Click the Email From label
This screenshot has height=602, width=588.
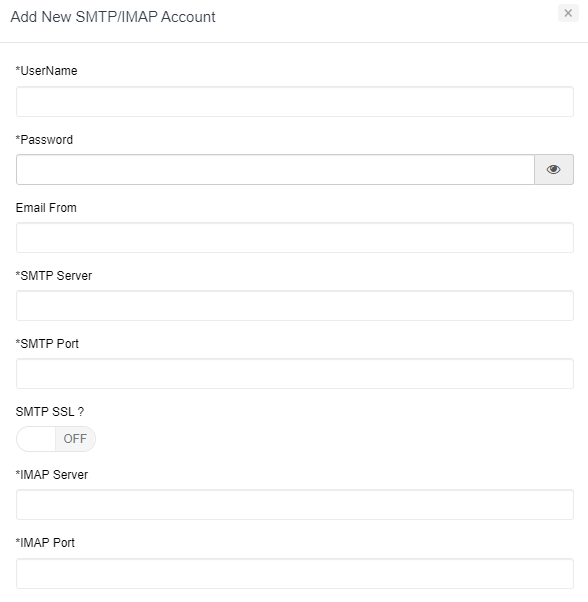[46, 208]
